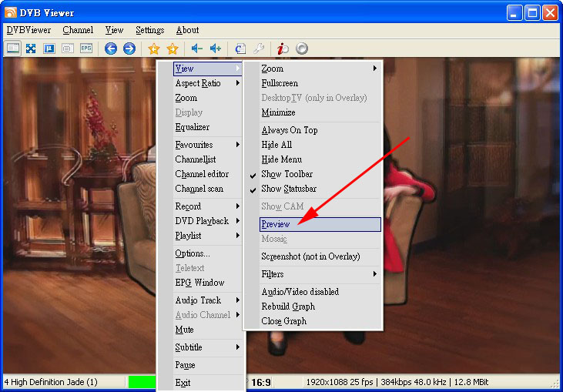Click the blue right arrow next channel icon

click(129, 49)
